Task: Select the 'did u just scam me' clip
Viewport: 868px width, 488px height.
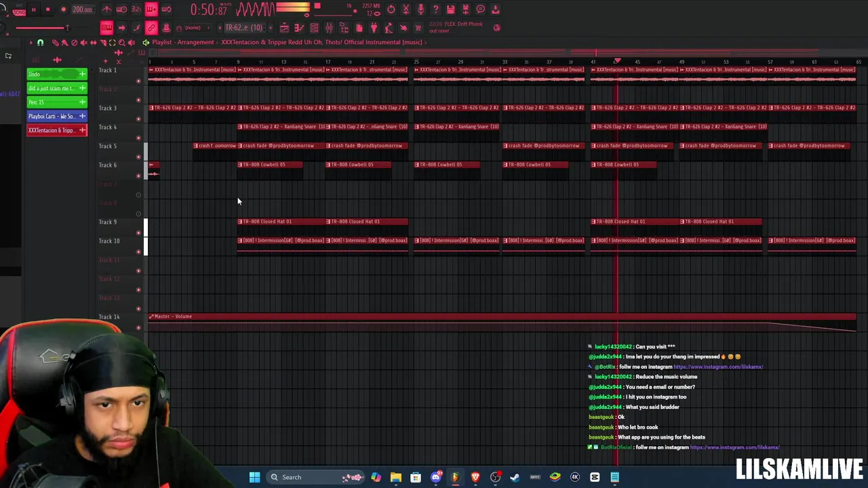Action: (57, 88)
